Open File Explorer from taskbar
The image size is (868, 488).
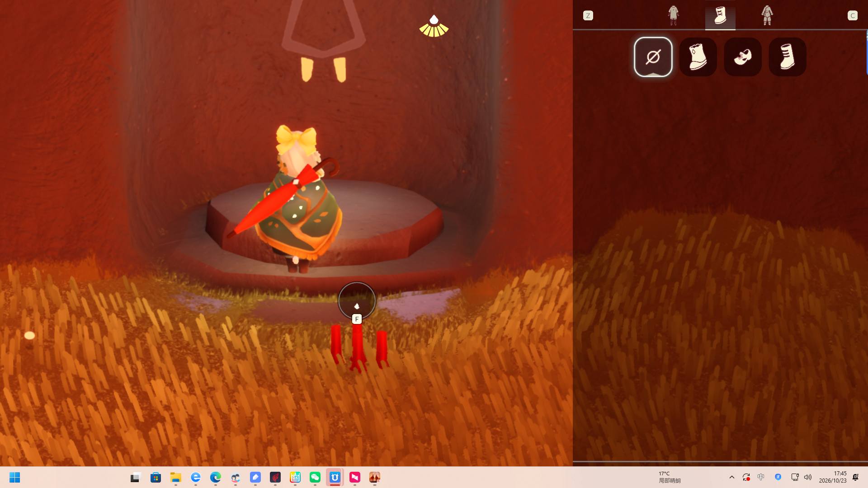coord(175,478)
